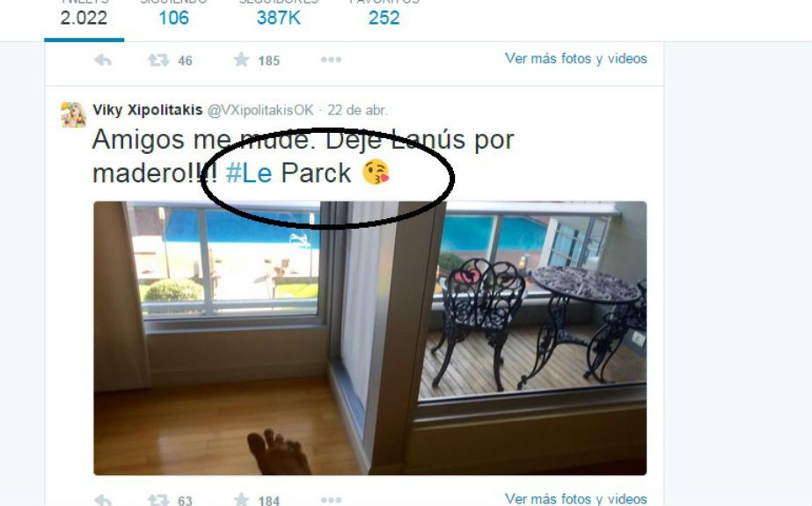This screenshot has height=506, width=812.
Task: Click the Viky Xipolitakis display name
Action: (148, 110)
